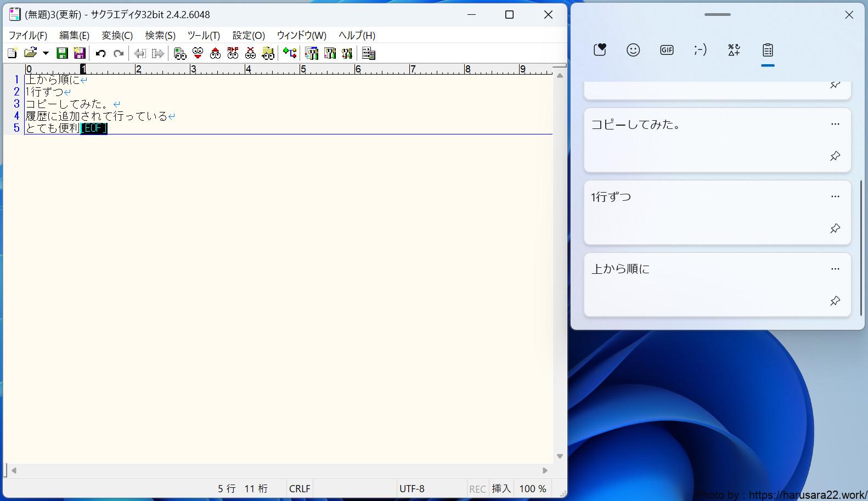
Task: Open more options for '上から順に' item
Action: coord(835,269)
